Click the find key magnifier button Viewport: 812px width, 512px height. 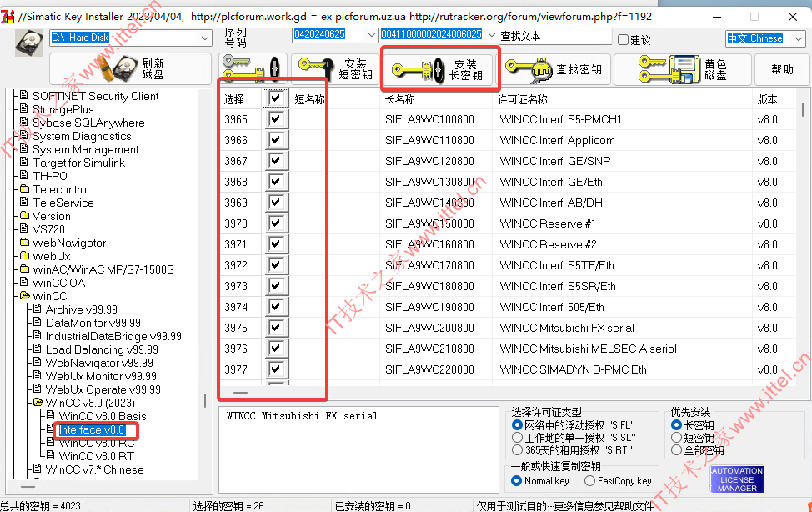click(556, 69)
